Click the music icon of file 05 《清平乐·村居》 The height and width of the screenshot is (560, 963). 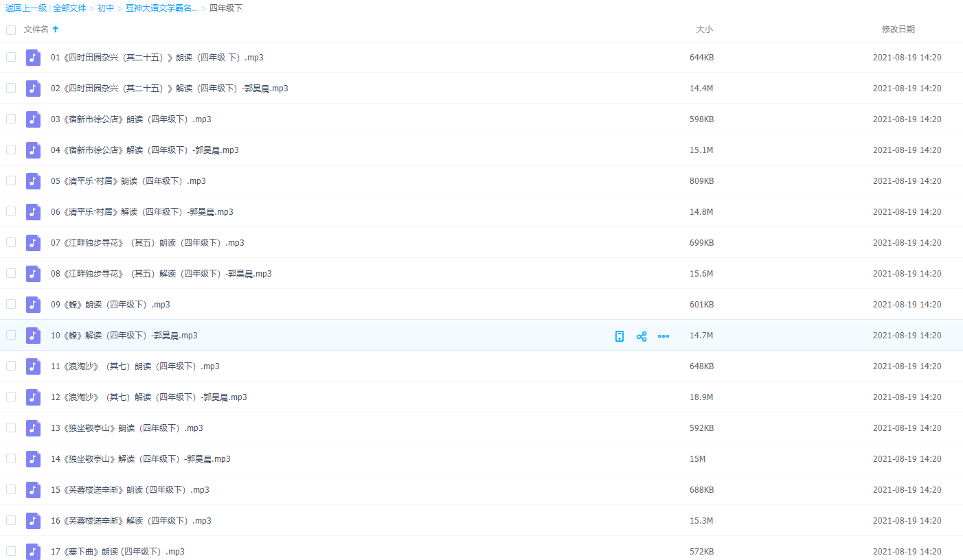click(33, 181)
